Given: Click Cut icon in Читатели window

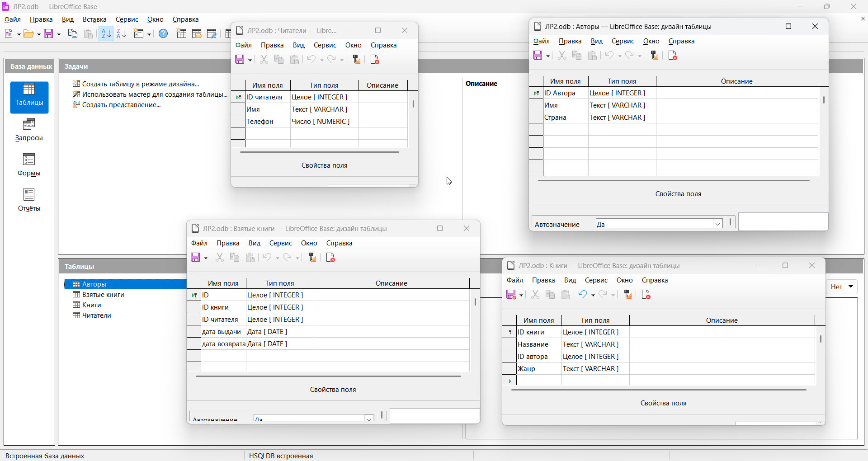Looking at the screenshot, I should click(x=264, y=60).
